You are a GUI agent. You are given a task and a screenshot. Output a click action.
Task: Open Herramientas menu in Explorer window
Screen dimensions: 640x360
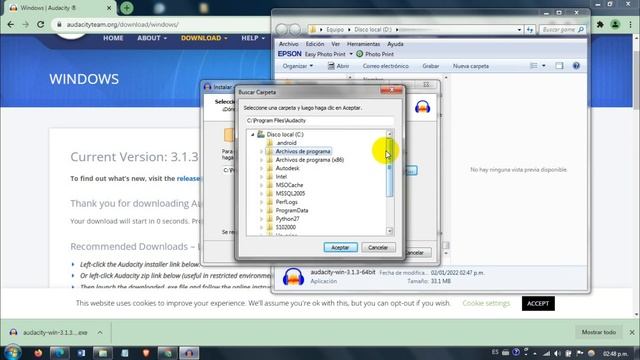point(363,44)
